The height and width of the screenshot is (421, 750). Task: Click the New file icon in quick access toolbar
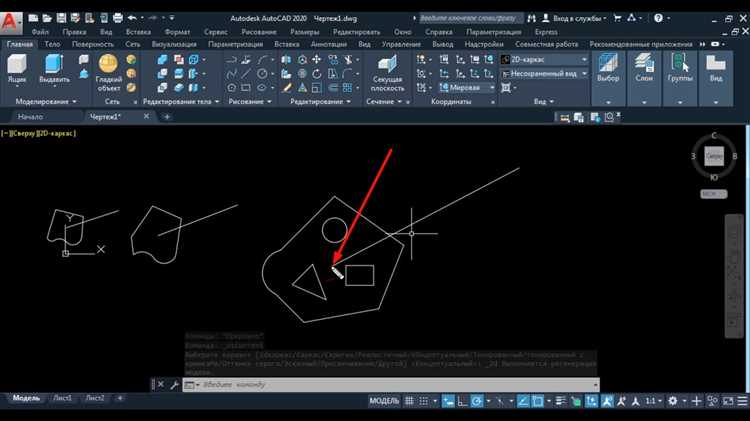(x=33, y=18)
